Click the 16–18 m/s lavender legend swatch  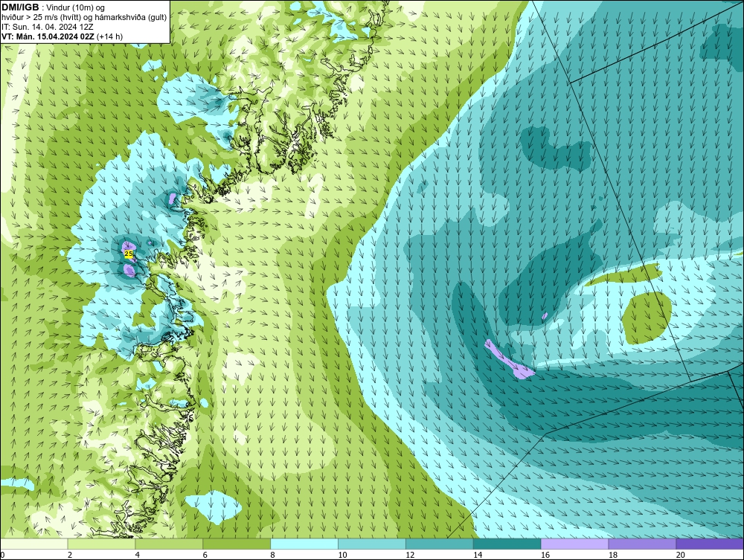coord(574,544)
